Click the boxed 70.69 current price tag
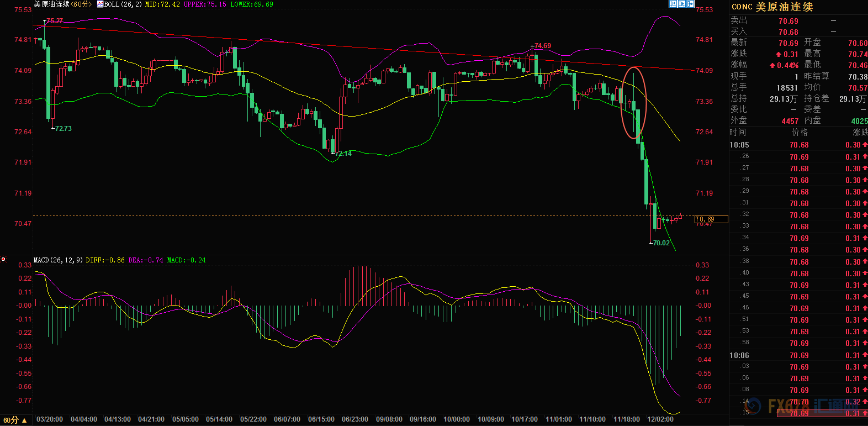The image size is (868, 426). coord(711,219)
